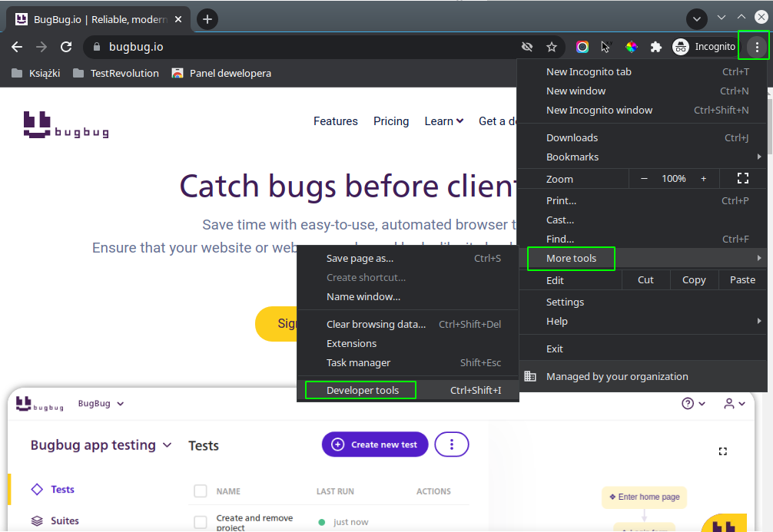The height and width of the screenshot is (532, 773).
Task: Select Find... from the menu
Action: click(x=643, y=239)
